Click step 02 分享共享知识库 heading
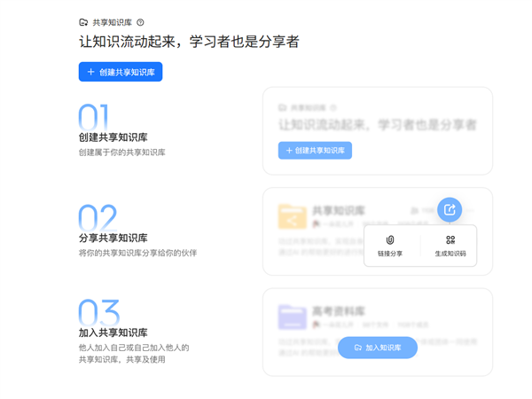 click(113, 238)
